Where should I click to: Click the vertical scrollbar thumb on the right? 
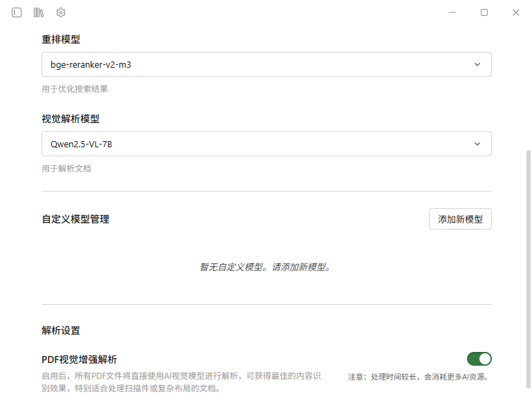[x=529, y=277]
